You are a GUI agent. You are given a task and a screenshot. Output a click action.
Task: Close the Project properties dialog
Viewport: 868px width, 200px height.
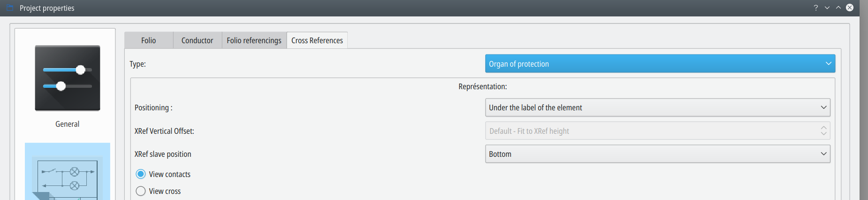pos(850,8)
